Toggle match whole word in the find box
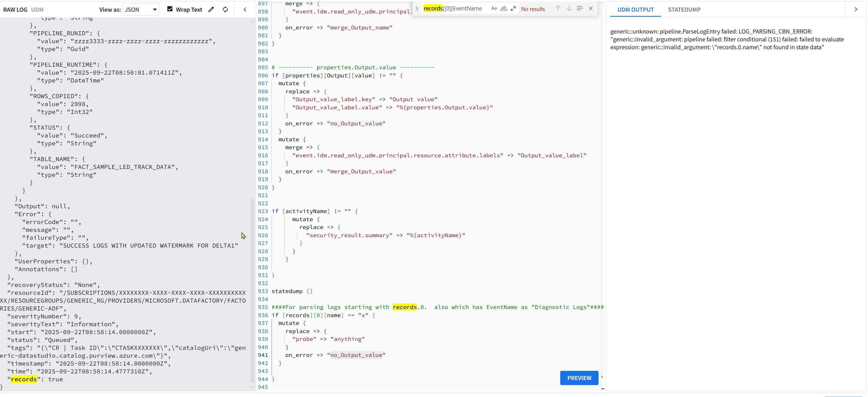This screenshot has height=397, width=868. [503, 8]
